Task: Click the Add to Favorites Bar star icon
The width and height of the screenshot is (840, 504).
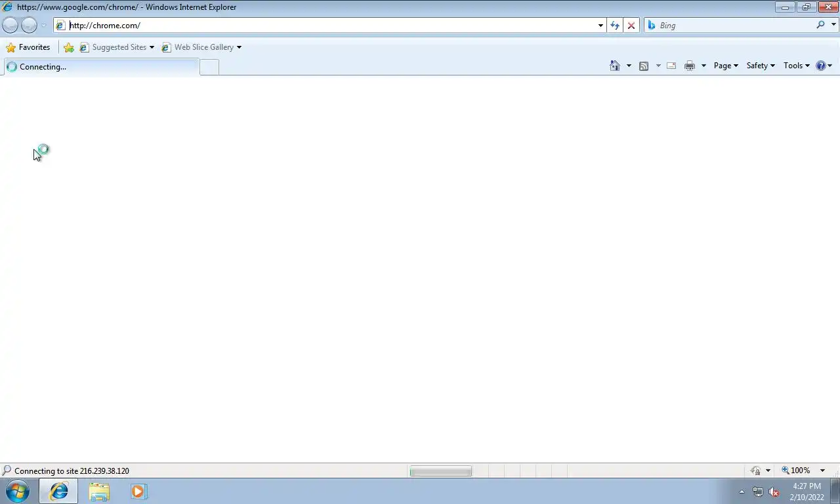Action: coord(69,47)
